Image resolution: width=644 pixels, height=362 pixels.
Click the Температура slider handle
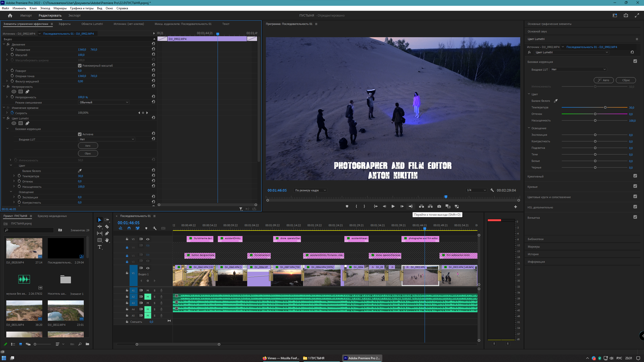[x=605, y=107]
